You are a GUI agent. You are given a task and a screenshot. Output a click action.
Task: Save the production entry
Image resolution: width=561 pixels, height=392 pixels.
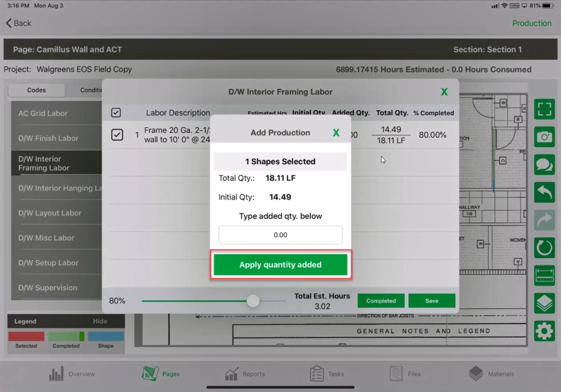[x=432, y=300]
